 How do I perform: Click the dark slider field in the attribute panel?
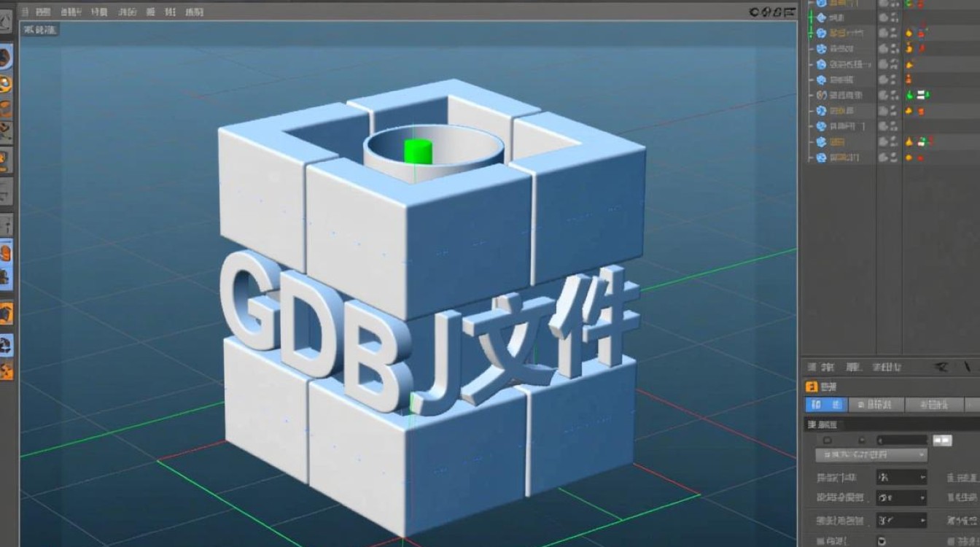pos(901,440)
